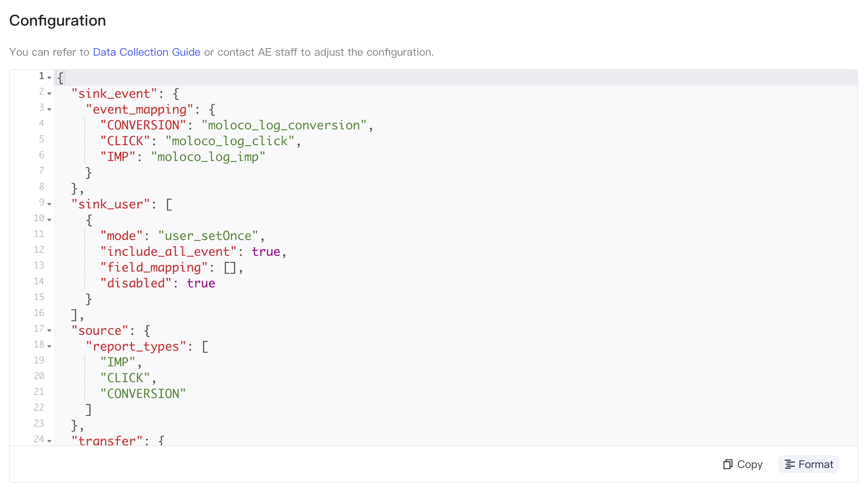The image size is (868, 492).
Task: Click the true value after "disabled"
Action: point(201,283)
